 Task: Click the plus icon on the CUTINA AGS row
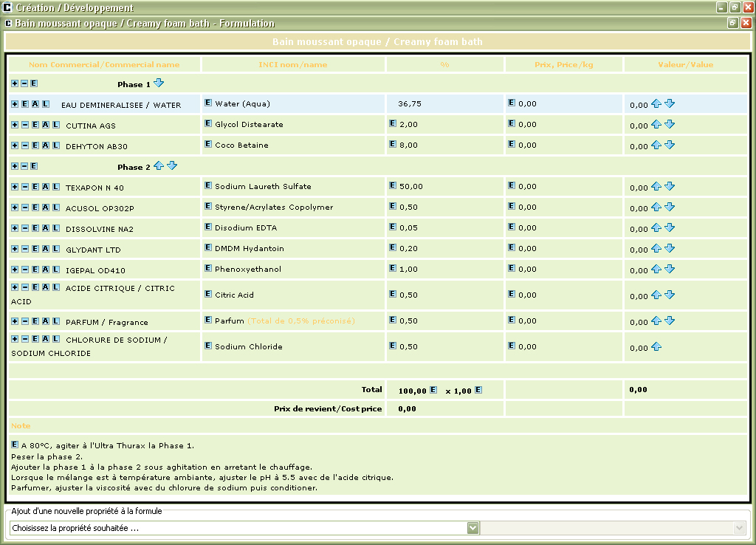pos(15,125)
